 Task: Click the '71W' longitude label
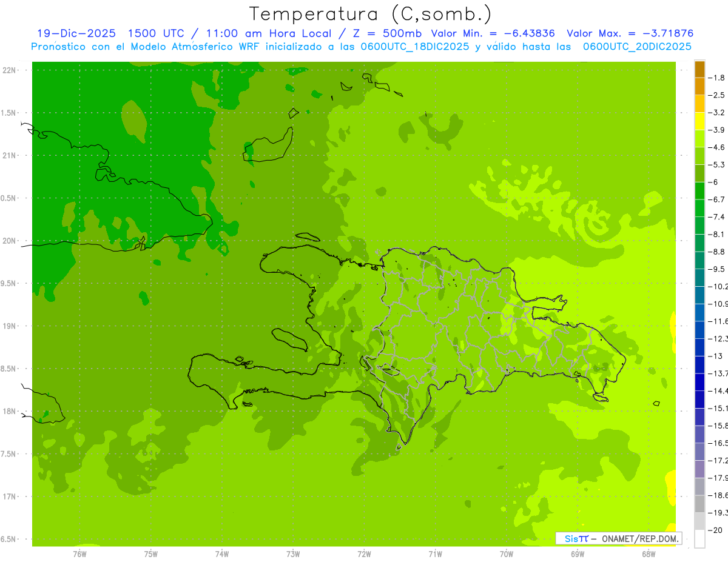[x=435, y=554]
